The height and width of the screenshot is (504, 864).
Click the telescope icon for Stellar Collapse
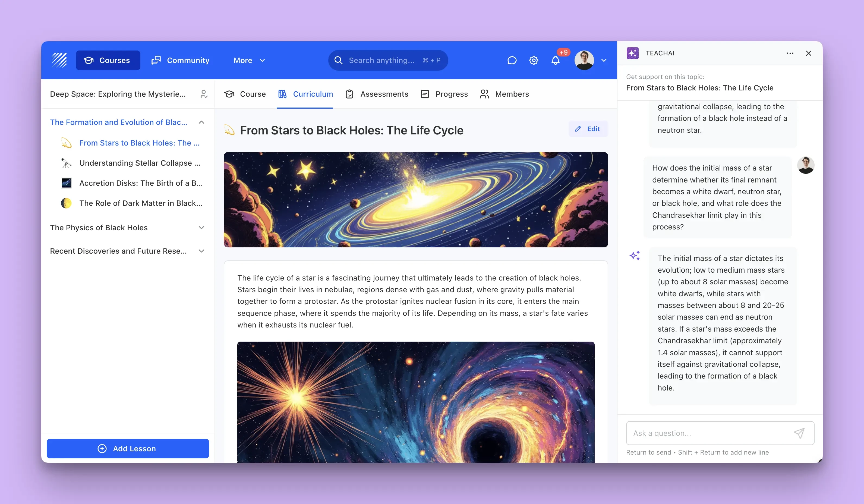coord(66,163)
